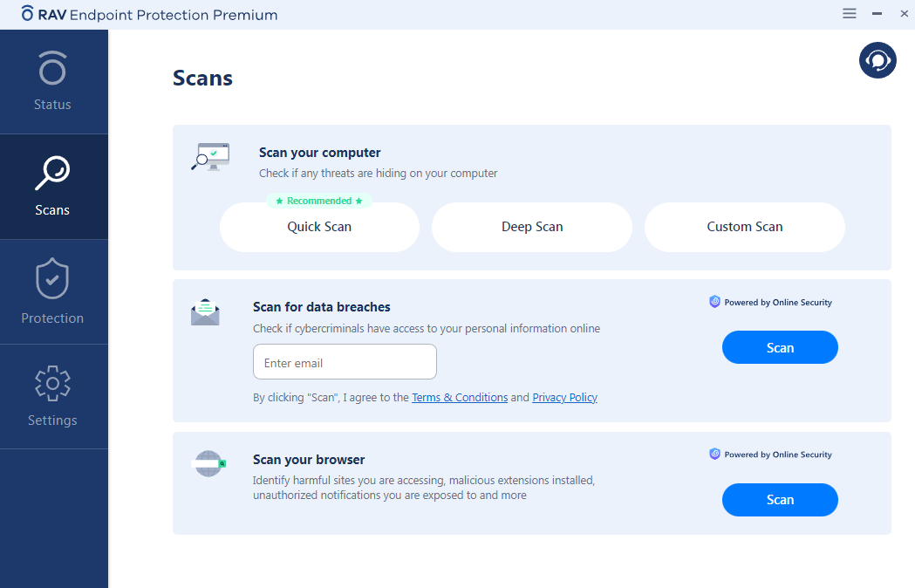Screen dimensions: 915x588
Task: Click the Status sidebar icon
Action: coord(52,69)
